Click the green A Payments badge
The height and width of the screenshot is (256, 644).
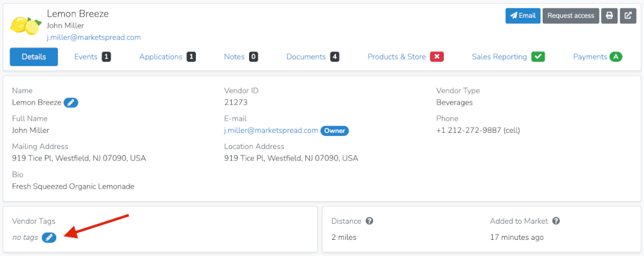click(x=616, y=57)
